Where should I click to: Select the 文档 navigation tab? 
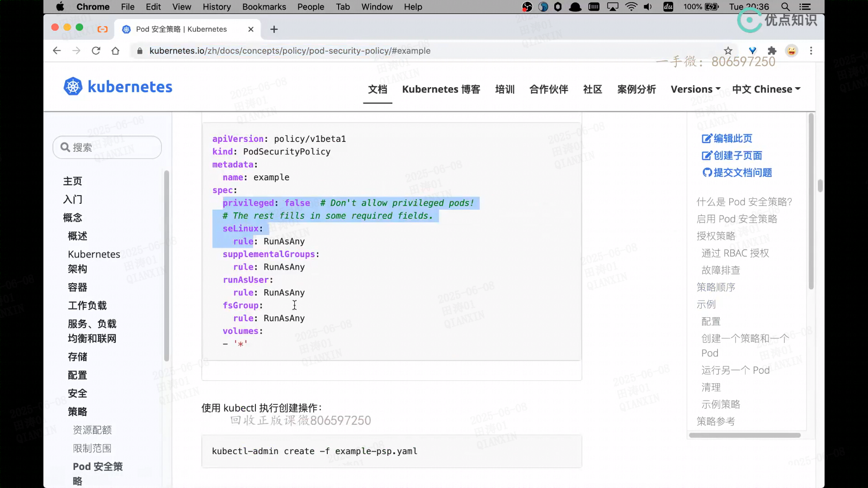pyautogui.click(x=377, y=89)
